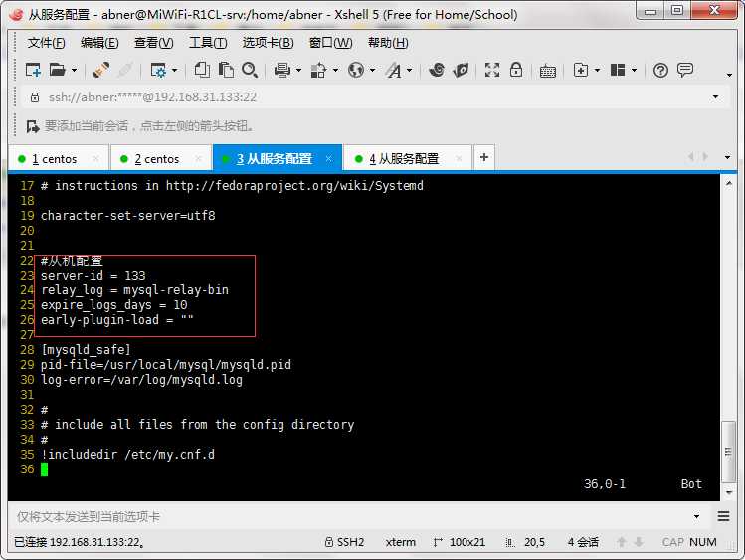This screenshot has height=560, width=745.
Task: Launch Xagent with the leaf icon
Action: (461, 71)
